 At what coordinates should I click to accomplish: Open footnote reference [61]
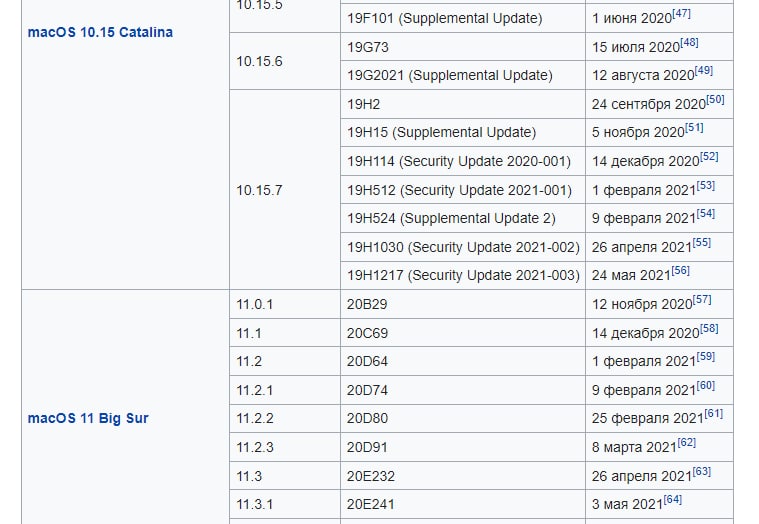tap(713, 414)
